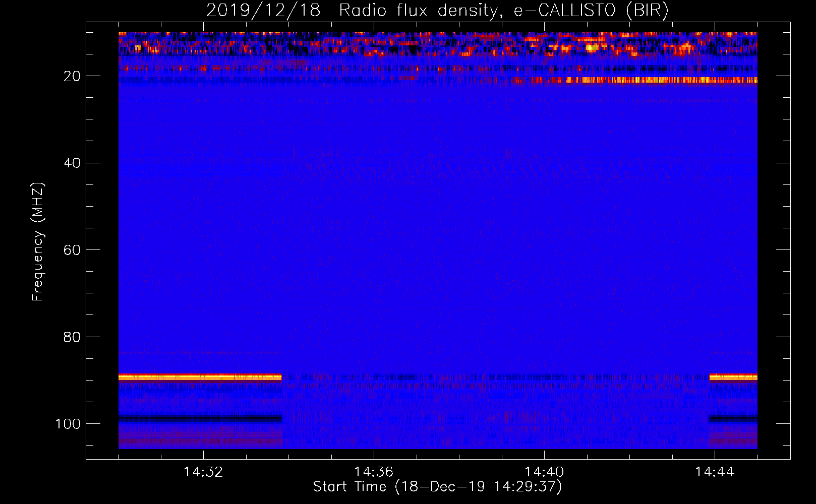Click the 100 MHz frequency tick label
Viewport: 816px width, 504px height.
[x=68, y=424]
